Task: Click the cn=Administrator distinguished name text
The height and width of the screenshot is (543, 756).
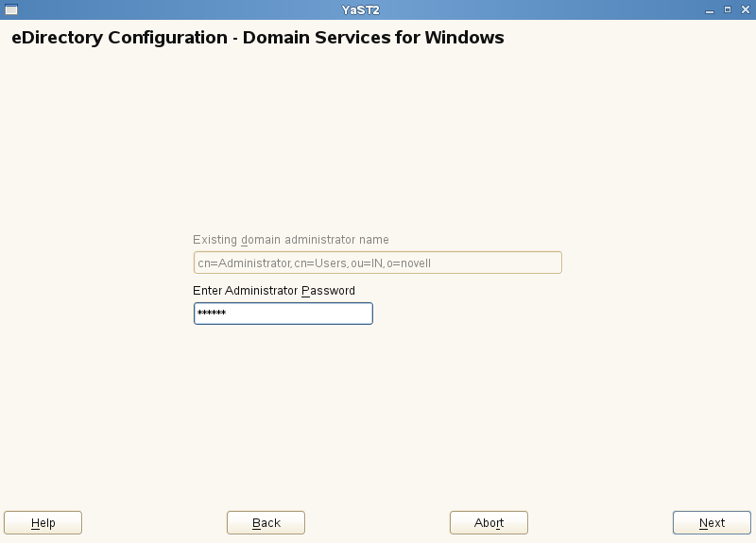Action: (x=313, y=263)
